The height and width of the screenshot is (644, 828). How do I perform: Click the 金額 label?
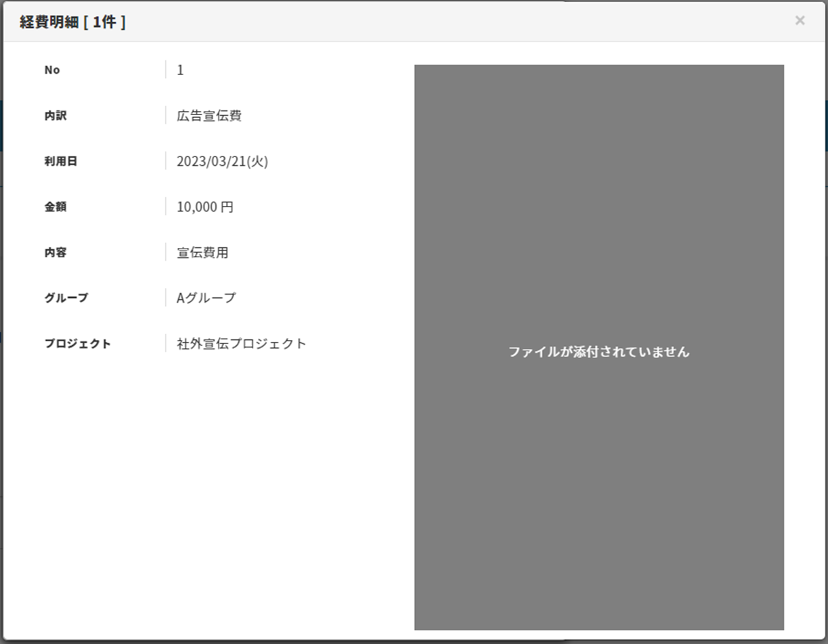[x=56, y=207]
